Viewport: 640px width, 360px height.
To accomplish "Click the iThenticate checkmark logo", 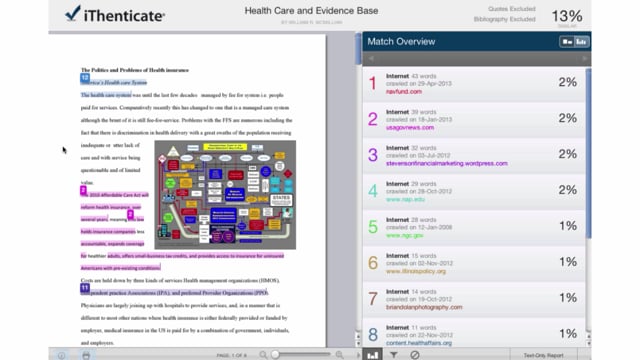I will tap(73, 13).
